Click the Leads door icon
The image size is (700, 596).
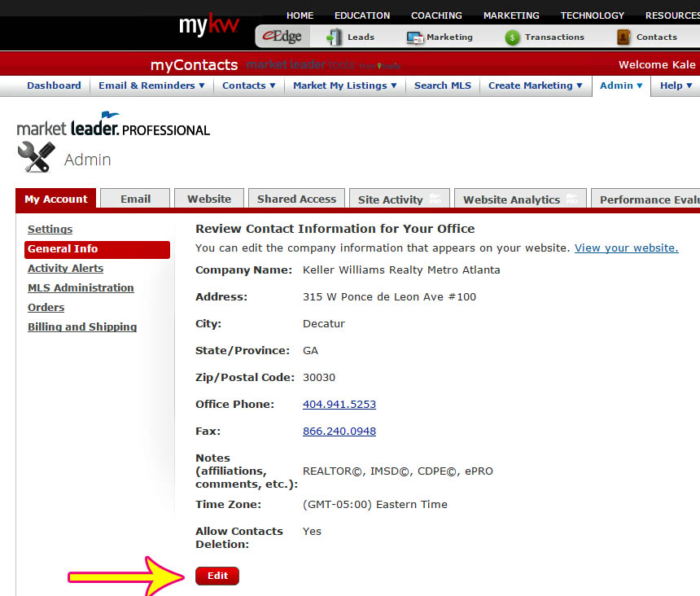(x=334, y=37)
